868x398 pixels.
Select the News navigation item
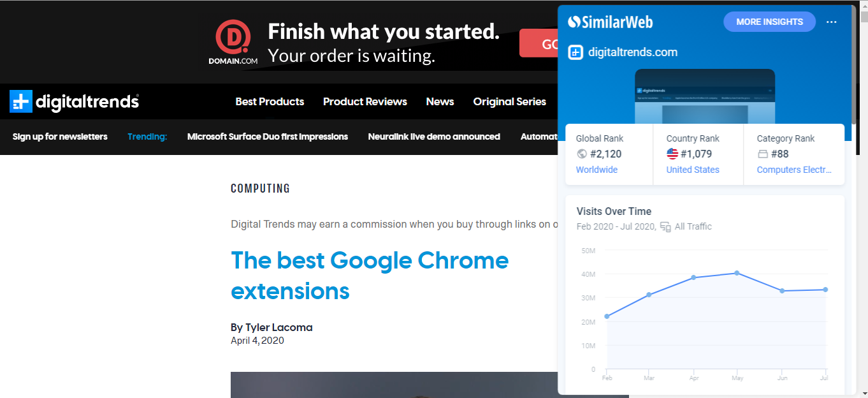coord(440,101)
